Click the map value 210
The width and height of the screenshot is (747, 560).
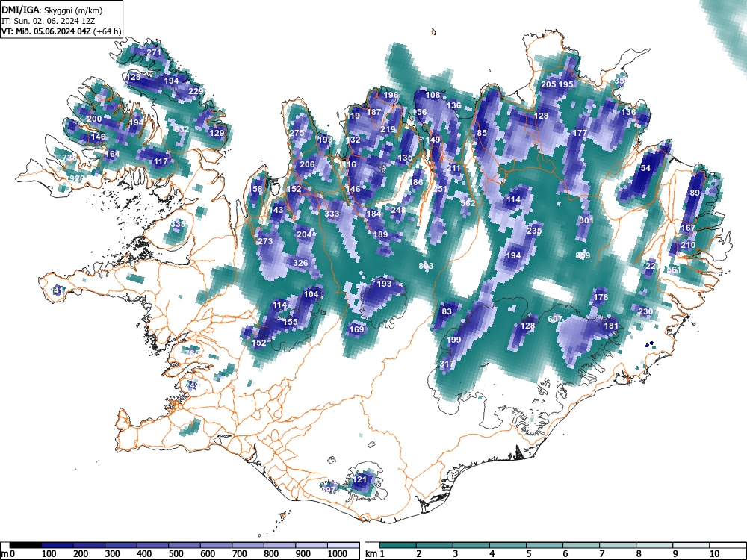click(x=688, y=245)
